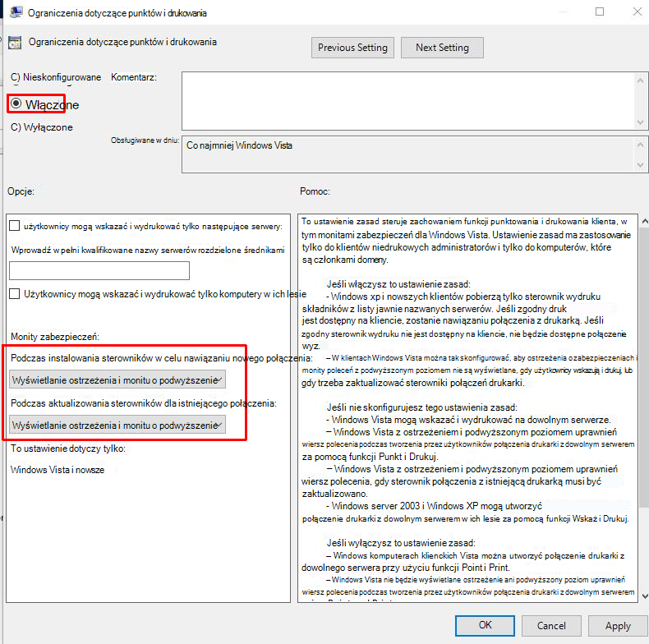The image size is (649, 644).
Task: Close the policy settings window
Action: pos(637,11)
